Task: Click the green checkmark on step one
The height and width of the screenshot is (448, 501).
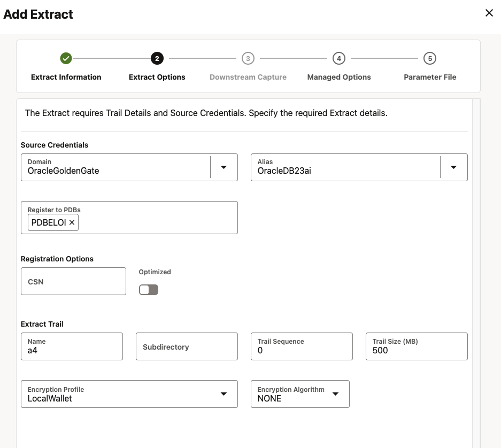Action: (66, 58)
